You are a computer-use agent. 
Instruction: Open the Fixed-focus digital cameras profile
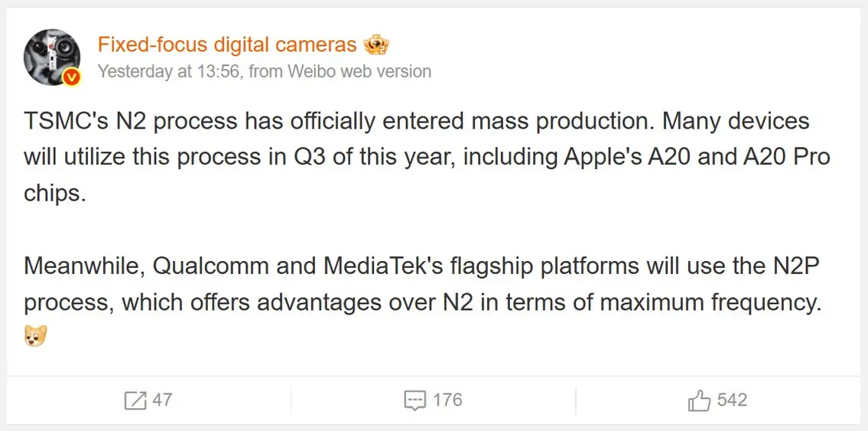point(227,45)
